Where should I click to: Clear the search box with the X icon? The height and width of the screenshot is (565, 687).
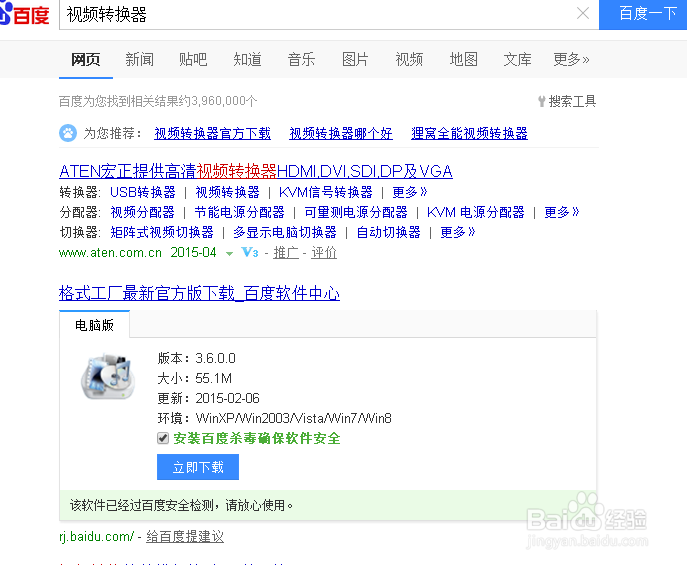pos(583,14)
